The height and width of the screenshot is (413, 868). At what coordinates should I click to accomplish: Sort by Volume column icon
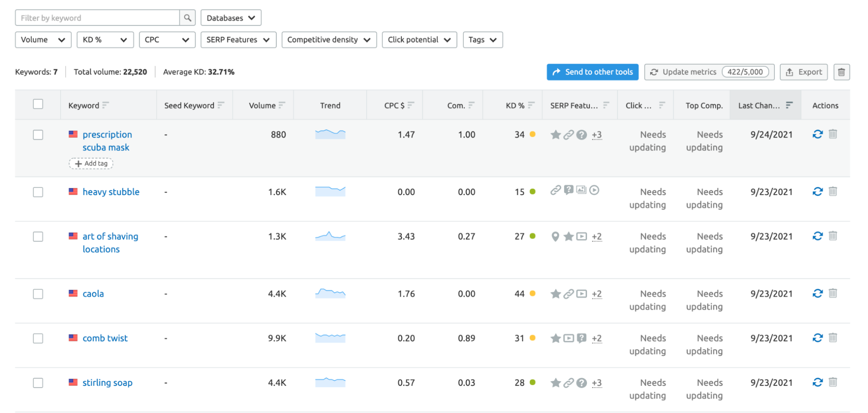[x=282, y=105]
